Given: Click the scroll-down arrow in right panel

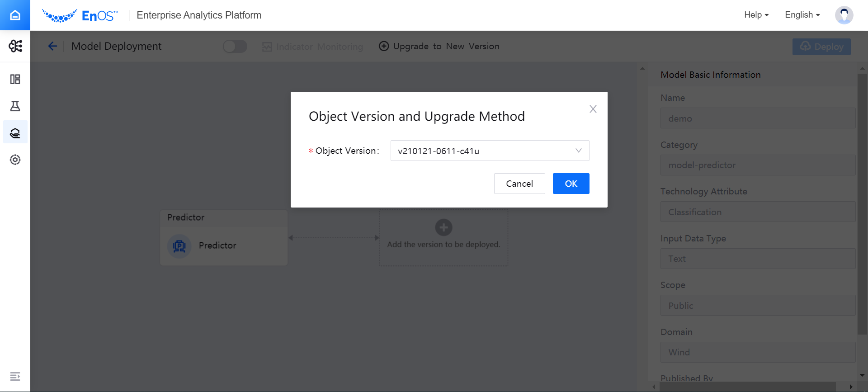Looking at the screenshot, I should [862, 375].
